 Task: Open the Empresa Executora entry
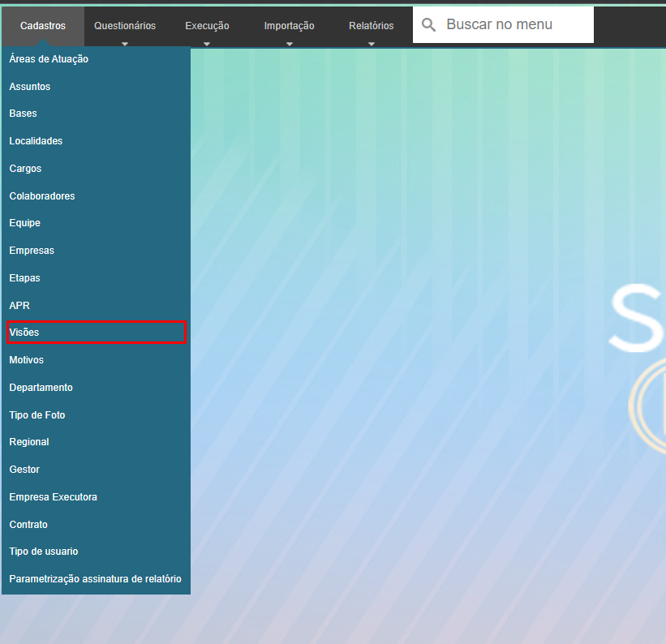[x=53, y=497]
